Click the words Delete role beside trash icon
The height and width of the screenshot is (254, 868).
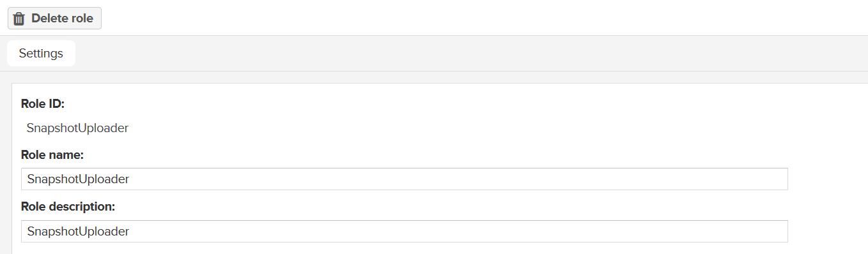tap(62, 19)
